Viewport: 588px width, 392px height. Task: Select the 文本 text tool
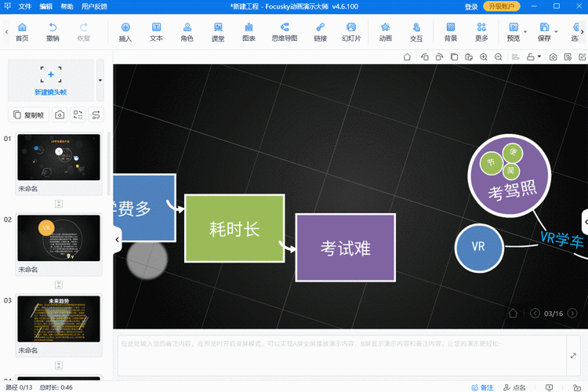[156, 32]
